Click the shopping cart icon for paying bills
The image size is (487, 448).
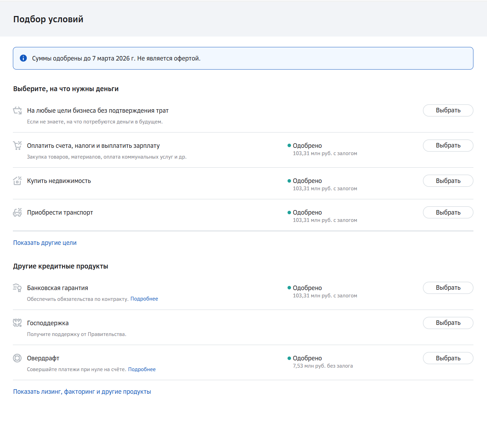(x=17, y=145)
